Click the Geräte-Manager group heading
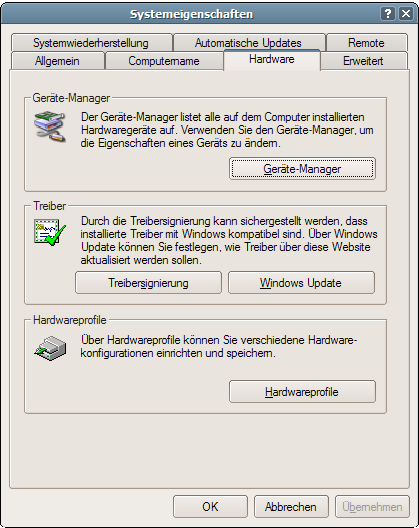The image size is (419, 528). click(71, 98)
